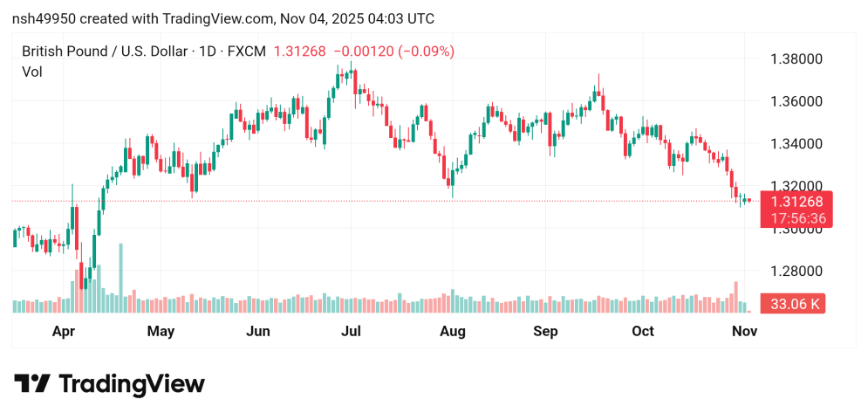Click the 1.36000 price axis label
868x420 pixels.
pos(796,101)
